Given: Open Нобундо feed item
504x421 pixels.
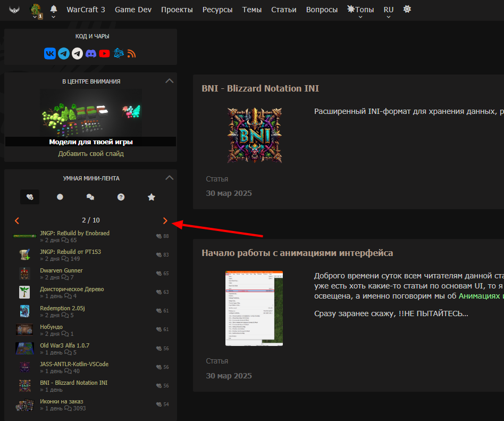Looking at the screenshot, I should point(51,327).
